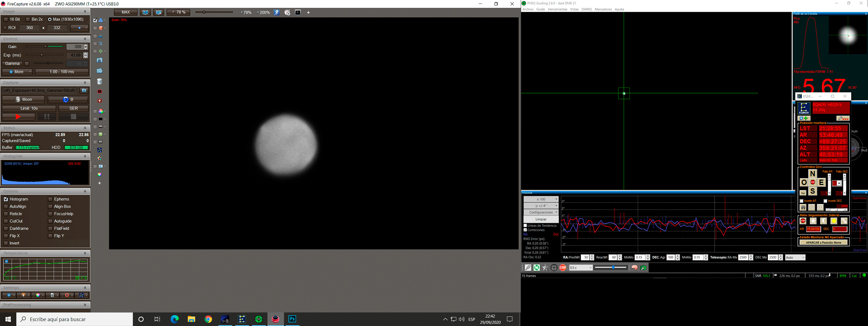This screenshot has width=868, height=326.
Task: Enable FocusHelp checkbox
Action: coord(50,214)
